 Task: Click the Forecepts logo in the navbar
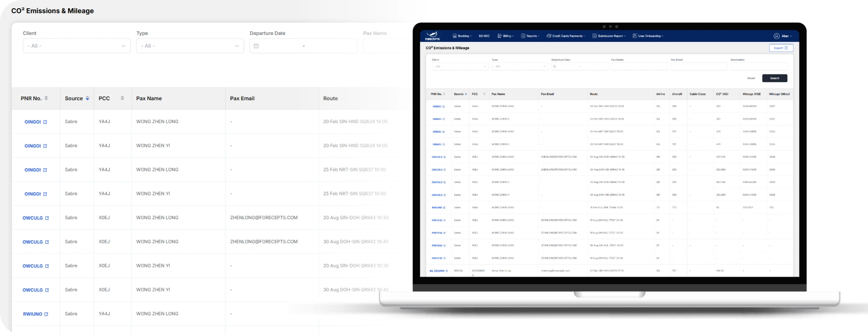pyautogui.click(x=432, y=36)
